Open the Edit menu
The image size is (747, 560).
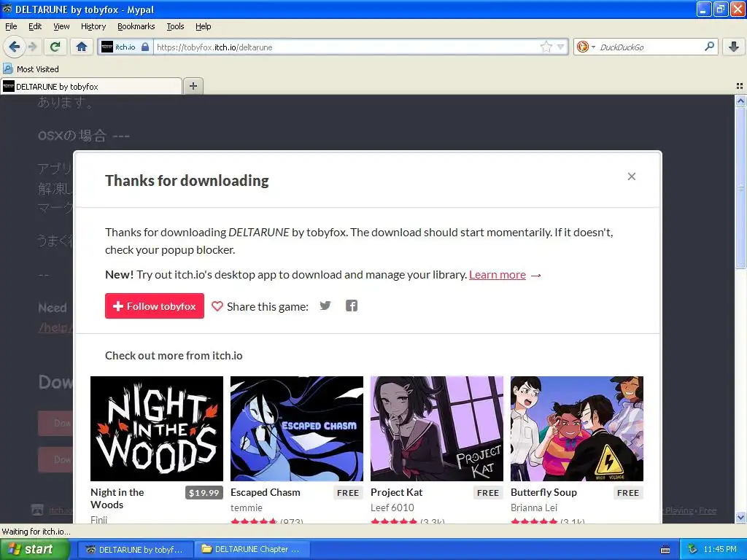tap(35, 27)
